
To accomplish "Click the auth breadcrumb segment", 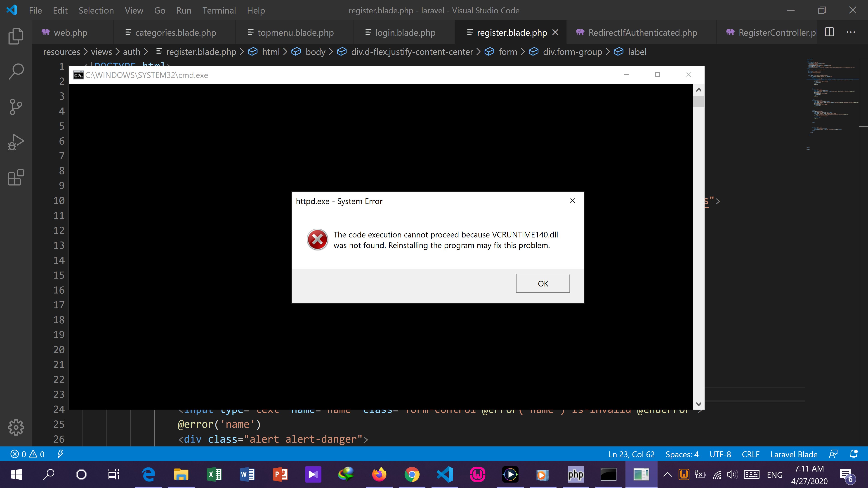I will [x=131, y=52].
